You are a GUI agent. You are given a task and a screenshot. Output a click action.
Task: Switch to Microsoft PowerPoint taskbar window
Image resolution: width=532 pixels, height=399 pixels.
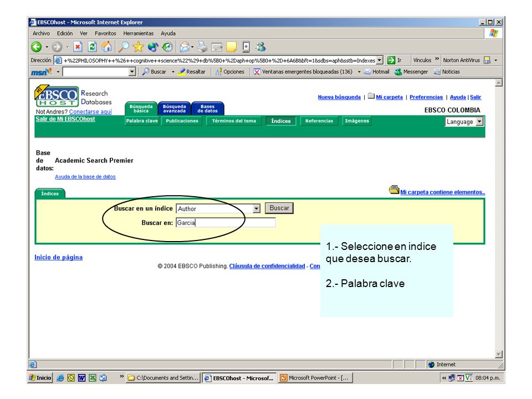click(315, 377)
